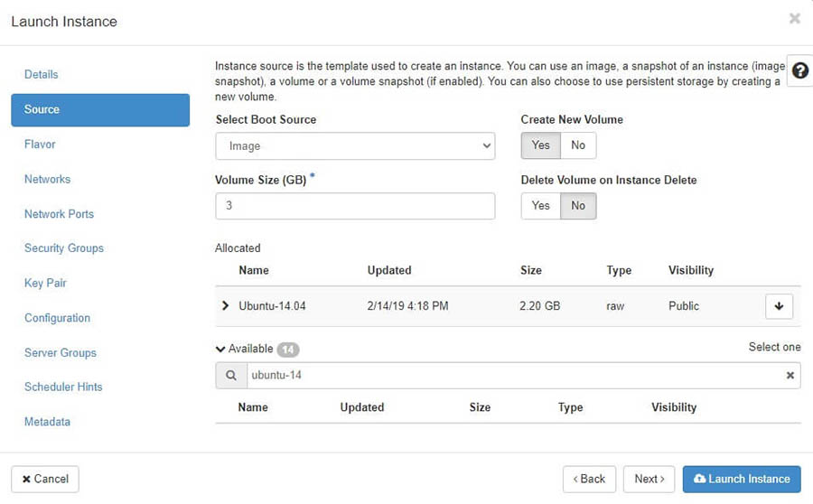Click the Volume Size input field
The image size is (813, 504).
[355, 206]
